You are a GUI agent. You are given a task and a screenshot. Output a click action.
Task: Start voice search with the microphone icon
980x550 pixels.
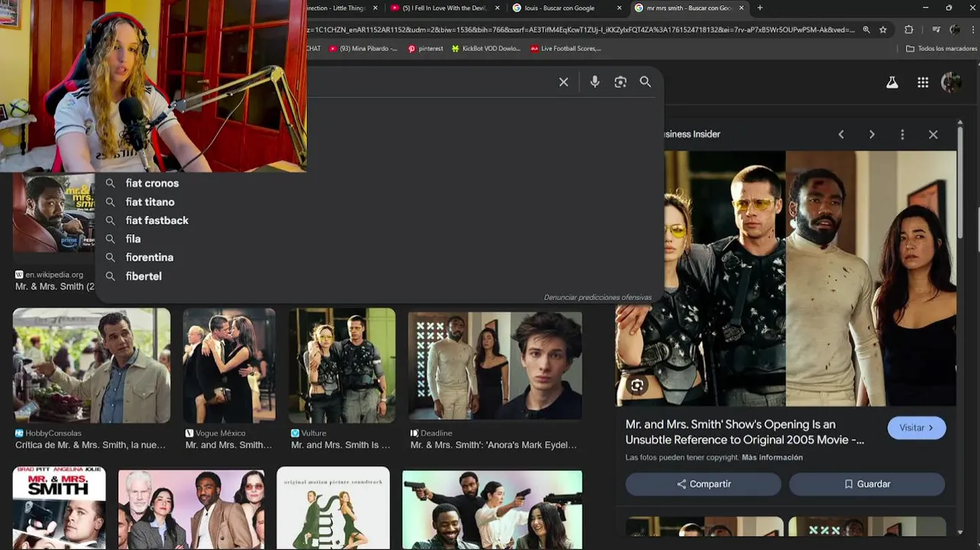point(594,82)
